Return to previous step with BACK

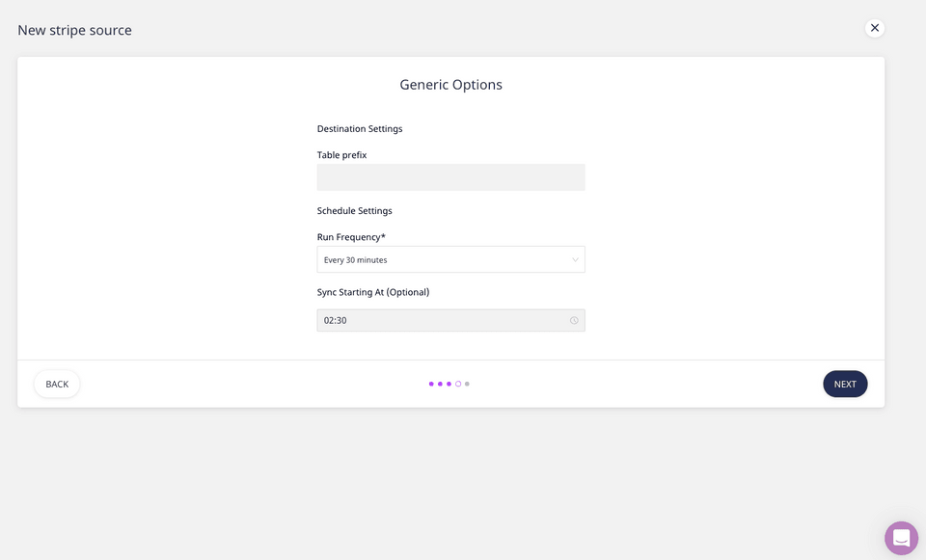56,384
